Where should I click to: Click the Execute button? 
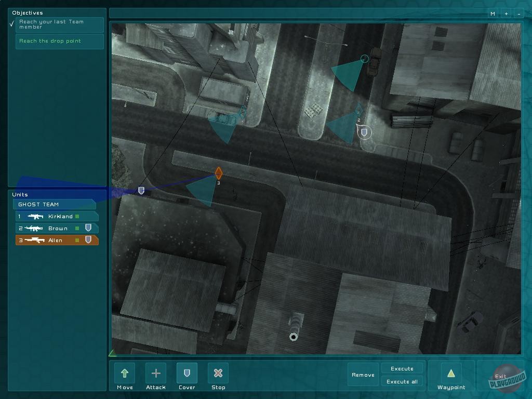[402, 368]
